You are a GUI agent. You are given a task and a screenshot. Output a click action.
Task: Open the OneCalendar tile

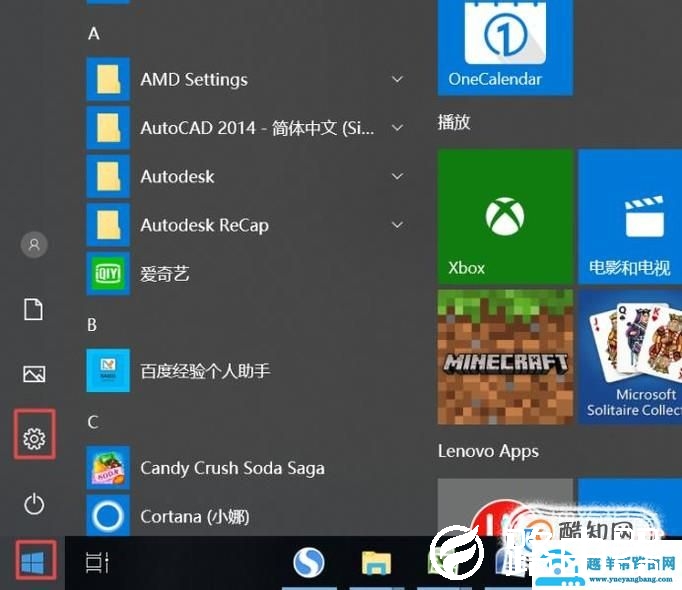point(505,47)
